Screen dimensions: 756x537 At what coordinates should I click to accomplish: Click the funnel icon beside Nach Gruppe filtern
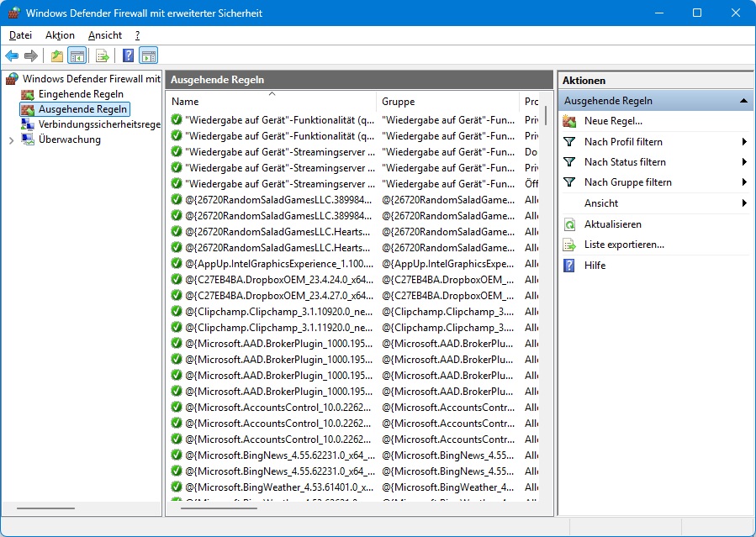pos(569,182)
